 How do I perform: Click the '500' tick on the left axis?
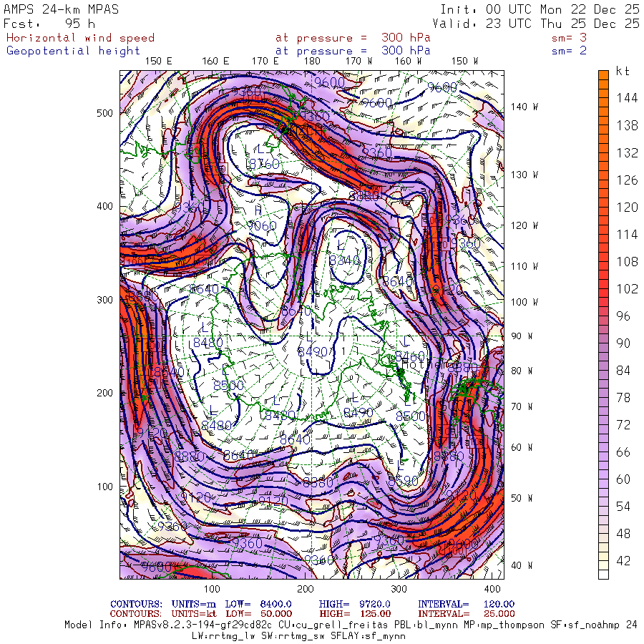104,113
